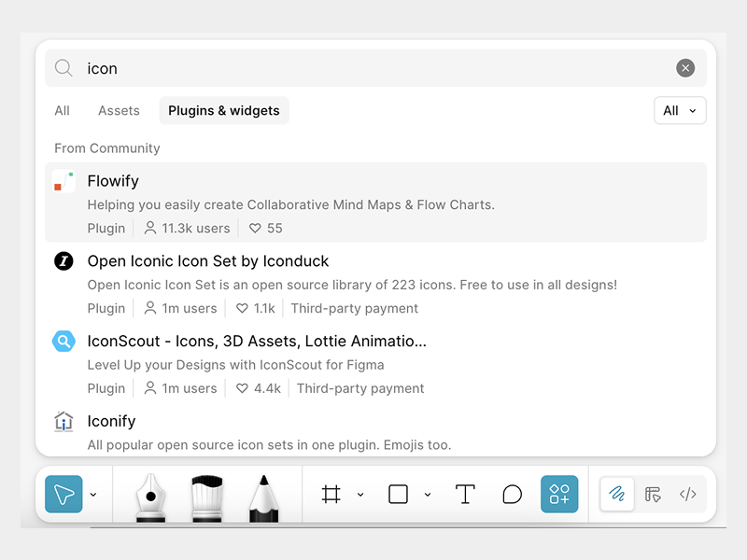Select the Marker brush tool
The height and width of the screenshot is (560, 747).
(x=207, y=494)
